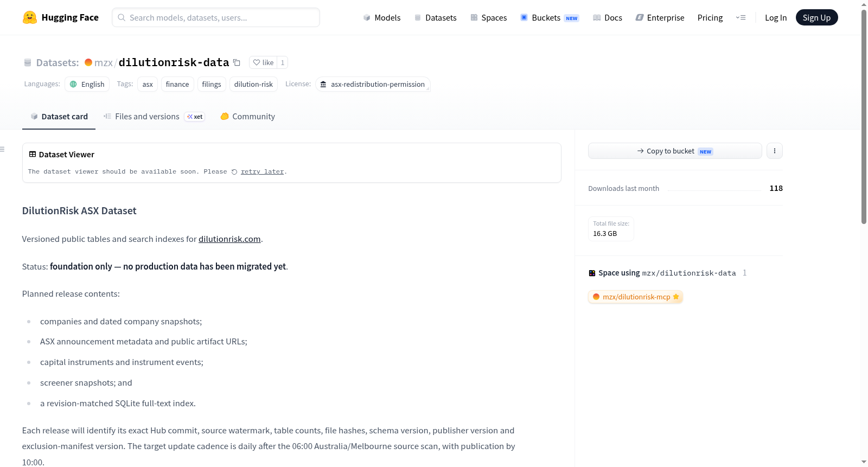Click Copy to bucket button
The height and width of the screenshot is (467, 868).
(x=675, y=151)
